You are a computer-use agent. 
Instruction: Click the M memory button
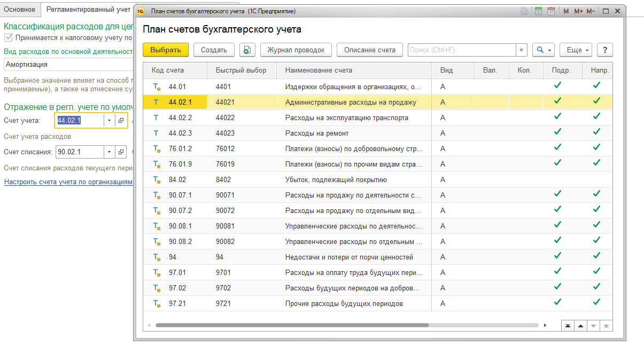[565, 11]
